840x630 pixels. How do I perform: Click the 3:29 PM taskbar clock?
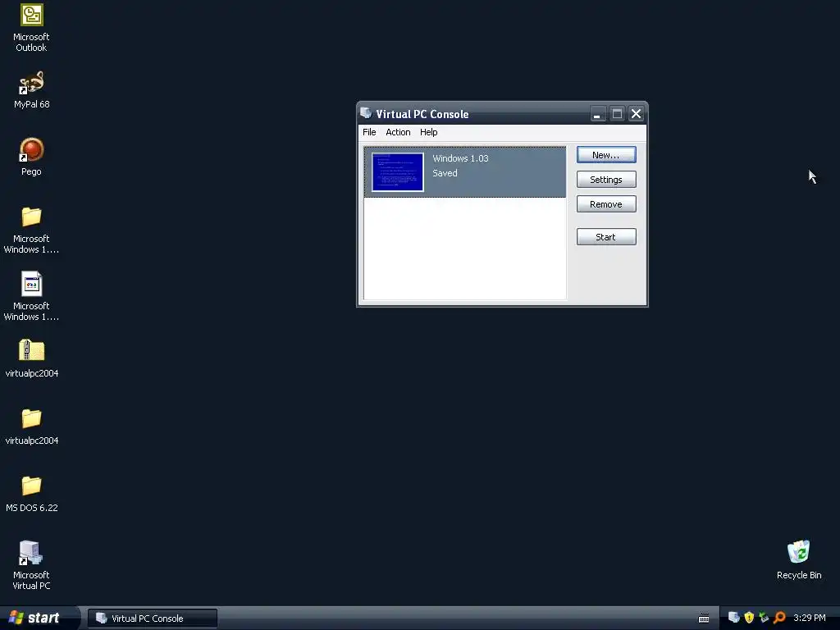(x=810, y=618)
